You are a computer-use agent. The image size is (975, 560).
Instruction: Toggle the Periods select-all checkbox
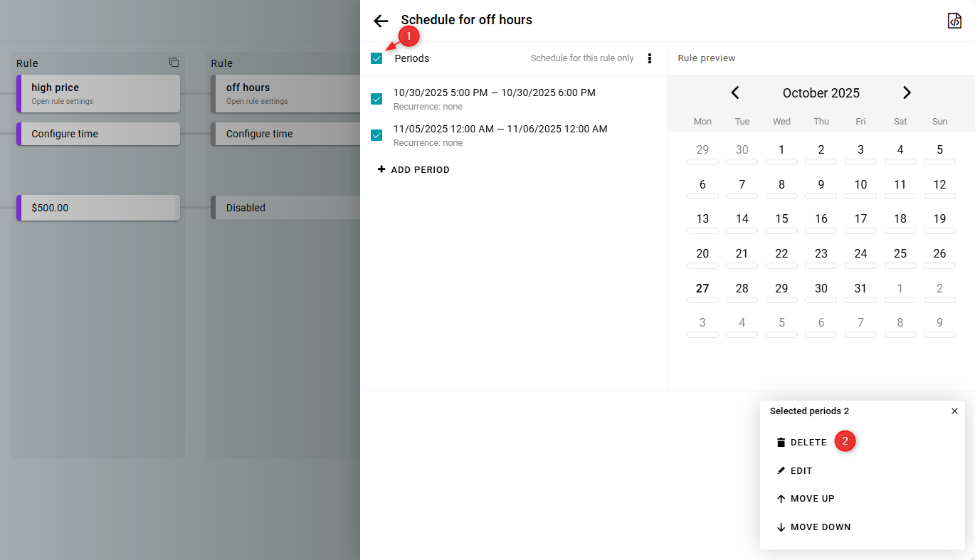[376, 58]
